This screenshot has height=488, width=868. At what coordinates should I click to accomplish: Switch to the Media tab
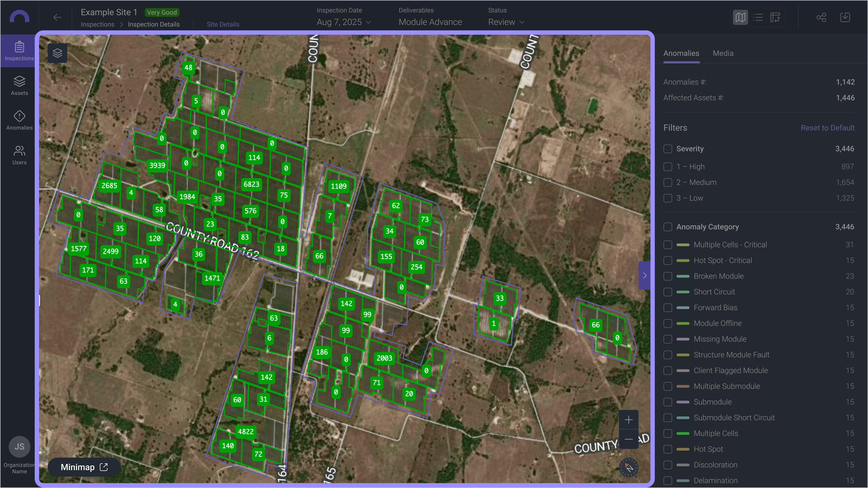tap(723, 53)
